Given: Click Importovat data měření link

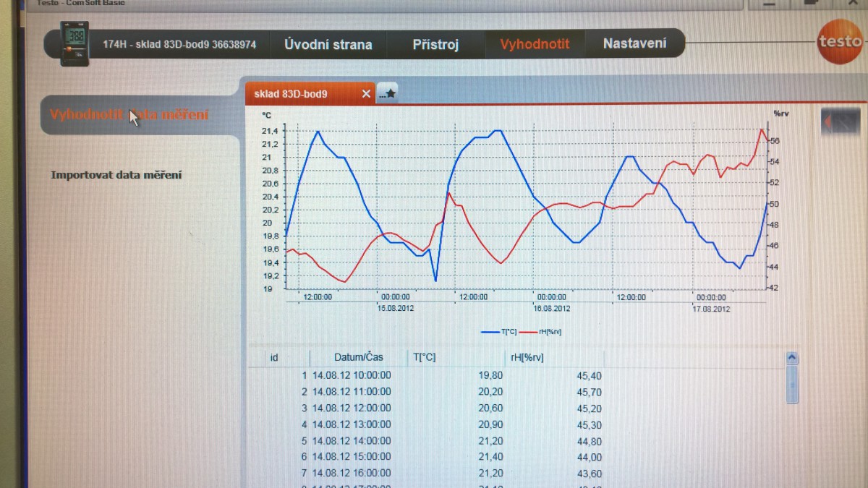Looking at the screenshot, I should click(116, 175).
